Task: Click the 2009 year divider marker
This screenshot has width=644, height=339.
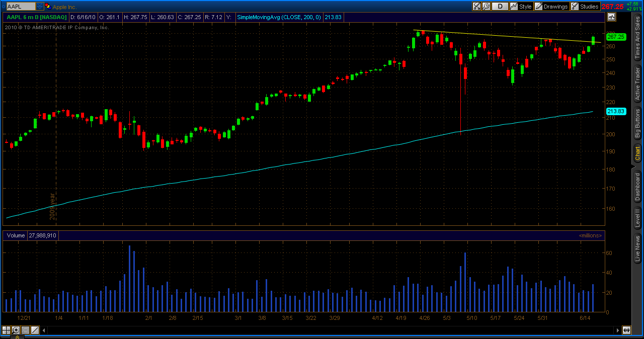Action: point(52,206)
